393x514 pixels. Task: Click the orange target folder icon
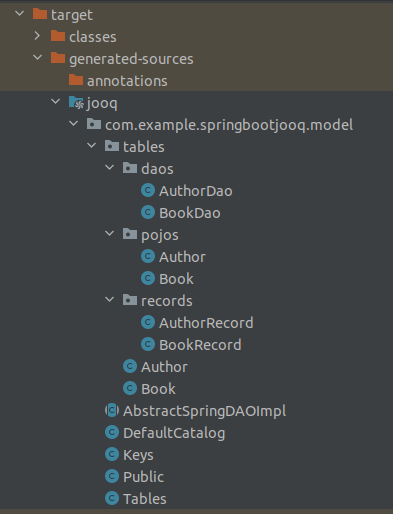click(x=40, y=14)
